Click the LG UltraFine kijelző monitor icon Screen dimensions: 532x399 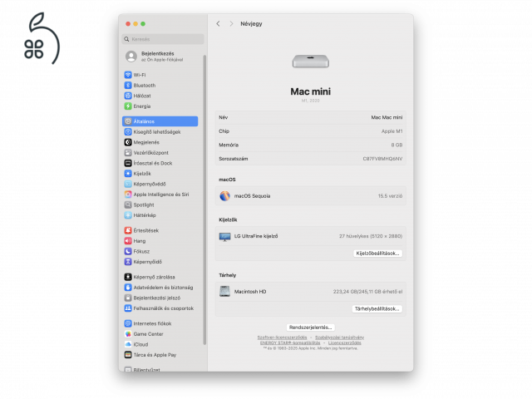(224, 236)
